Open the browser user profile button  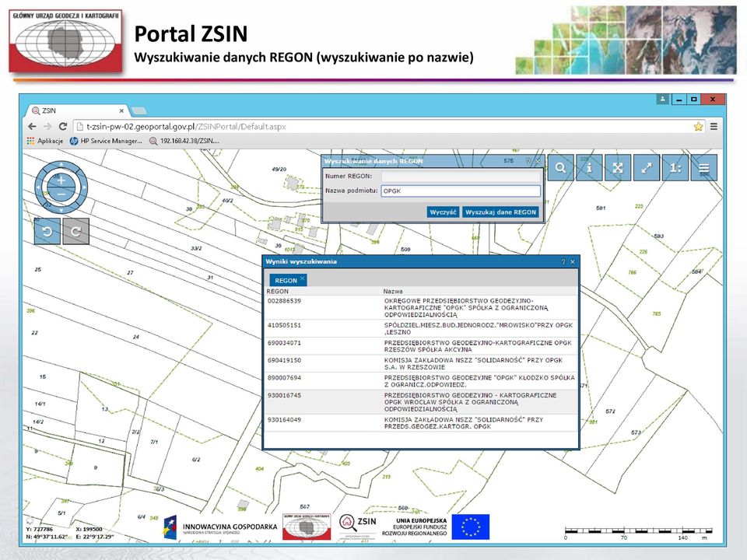[663, 99]
